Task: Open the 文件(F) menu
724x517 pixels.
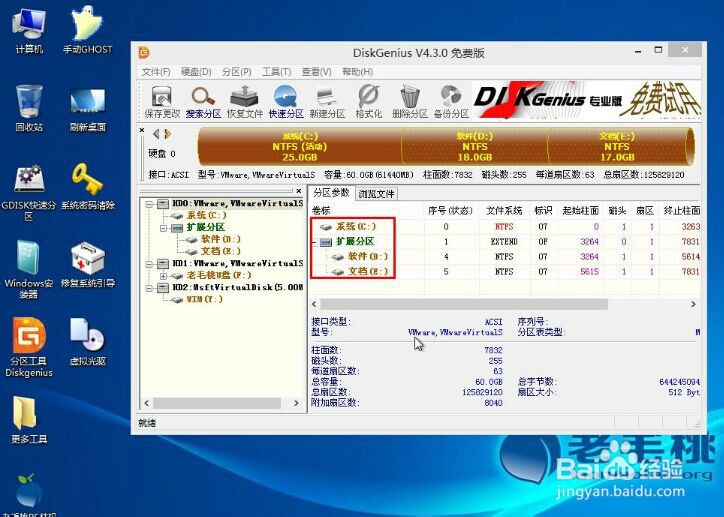Action: point(156,72)
